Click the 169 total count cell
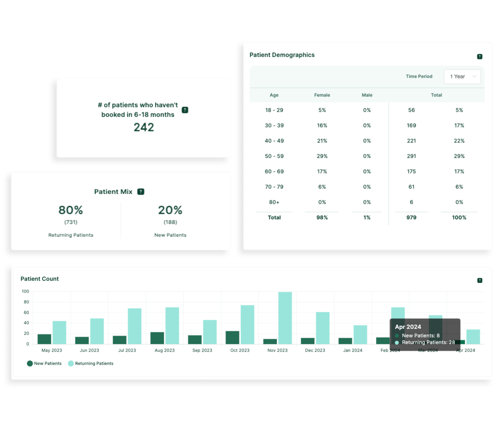Screen dimensions: 504x421 coord(411,126)
